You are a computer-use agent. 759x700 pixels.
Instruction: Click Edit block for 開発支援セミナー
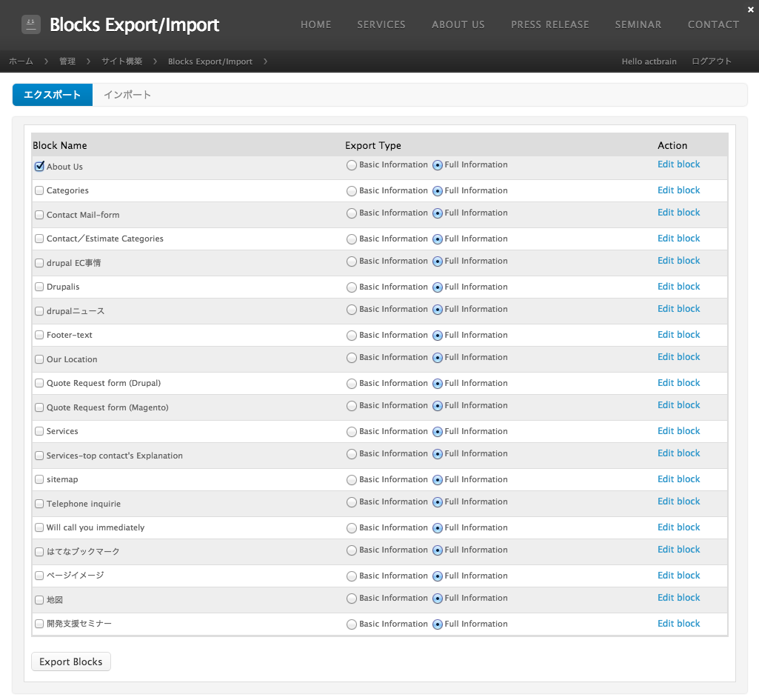click(x=678, y=623)
